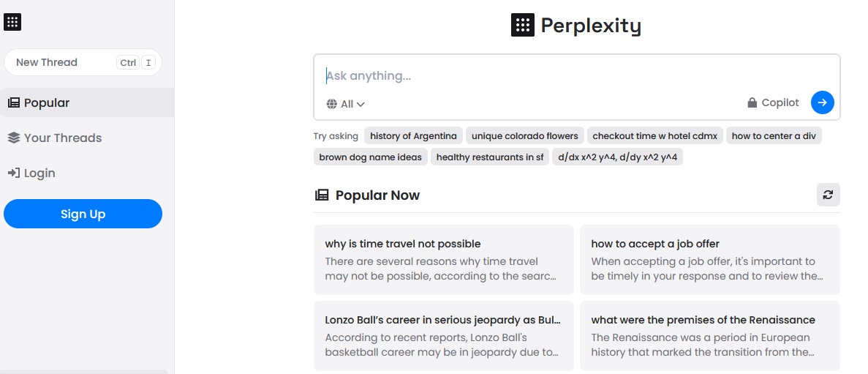Open 'why is time travel not possible' card
The height and width of the screenshot is (374, 868).
(x=443, y=259)
